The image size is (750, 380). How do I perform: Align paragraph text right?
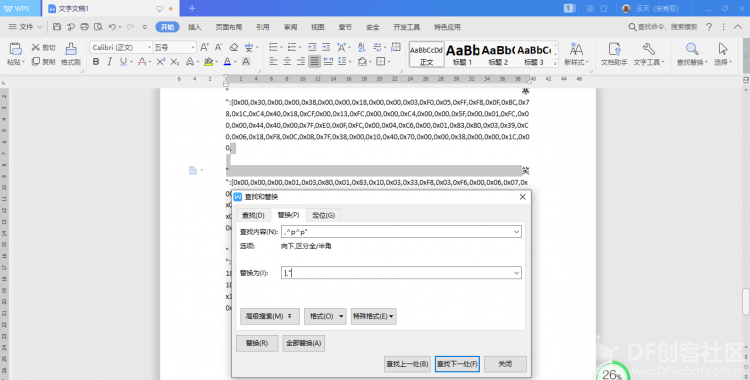pyautogui.click(x=301, y=62)
